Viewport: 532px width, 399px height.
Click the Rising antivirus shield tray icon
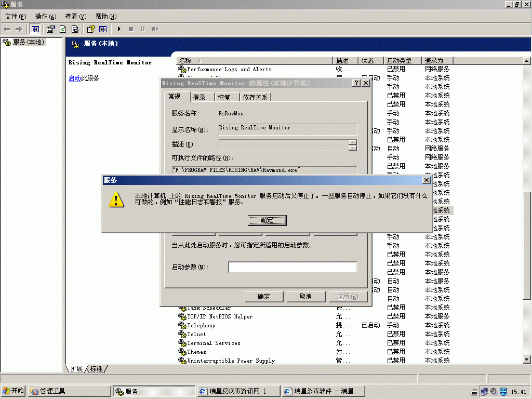click(x=503, y=392)
